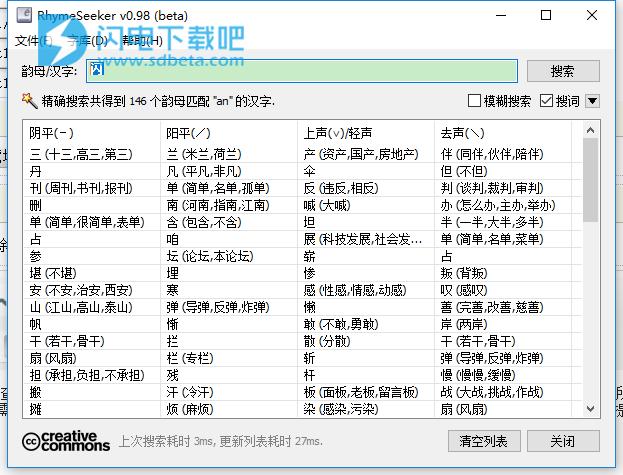The height and width of the screenshot is (475, 623).
Task: Select the entry 烦 (麻烦)
Action: tap(190, 409)
